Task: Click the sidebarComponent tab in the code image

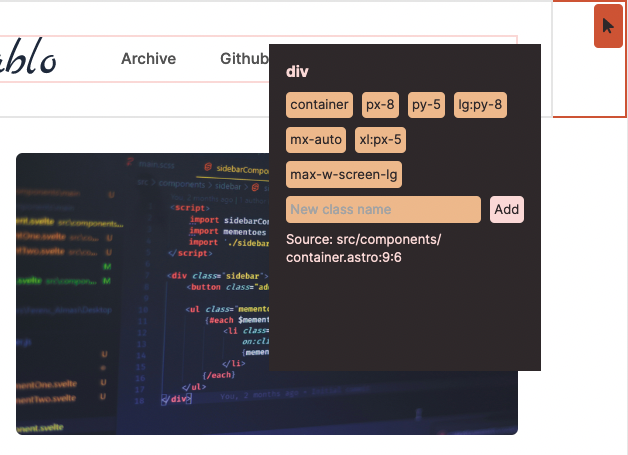Action: pos(240,167)
